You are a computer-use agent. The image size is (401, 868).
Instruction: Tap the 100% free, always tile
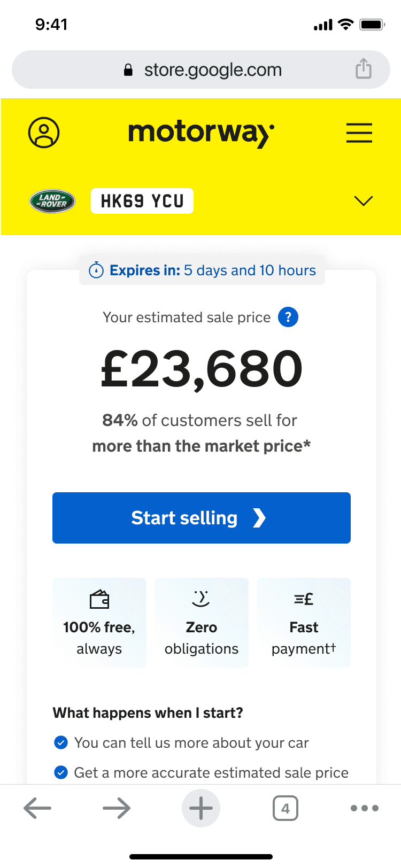[x=99, y=623]
